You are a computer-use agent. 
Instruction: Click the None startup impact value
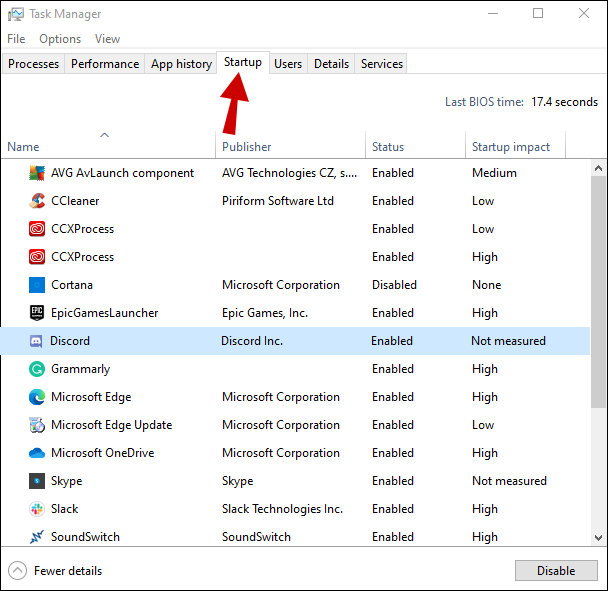486,285
